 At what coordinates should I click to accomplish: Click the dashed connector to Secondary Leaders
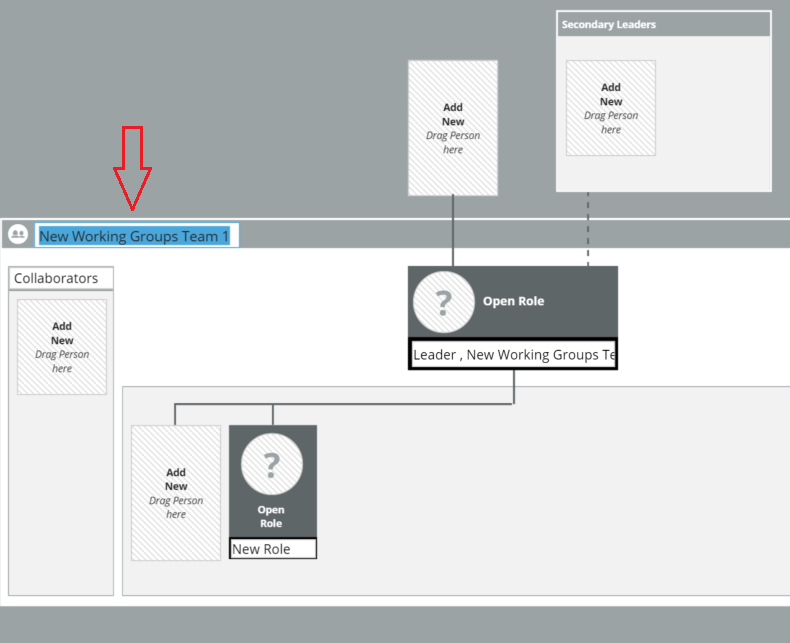click(588, 230)
